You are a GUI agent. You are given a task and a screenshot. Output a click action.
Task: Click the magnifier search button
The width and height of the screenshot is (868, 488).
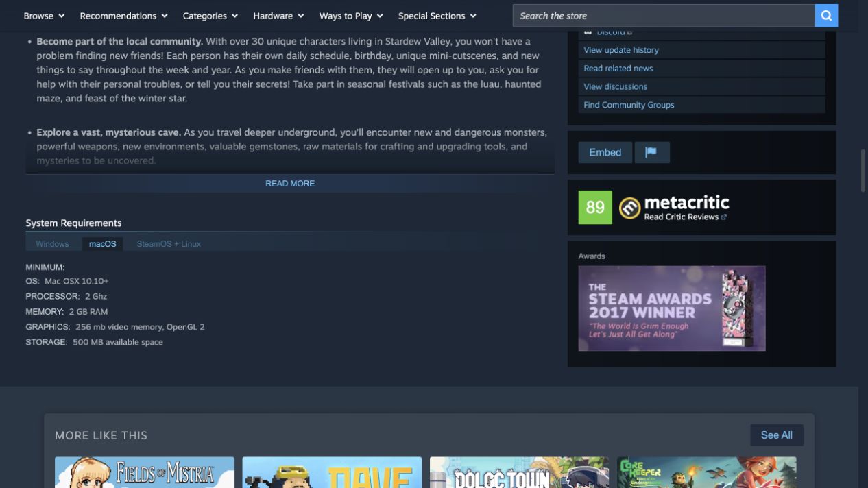pos(826,16)
